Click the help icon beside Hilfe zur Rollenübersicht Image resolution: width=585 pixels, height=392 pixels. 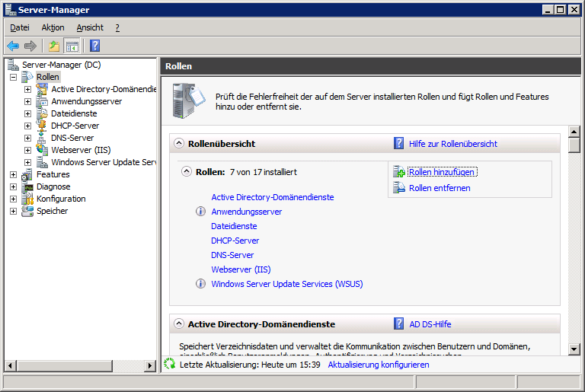pos(399,143)
